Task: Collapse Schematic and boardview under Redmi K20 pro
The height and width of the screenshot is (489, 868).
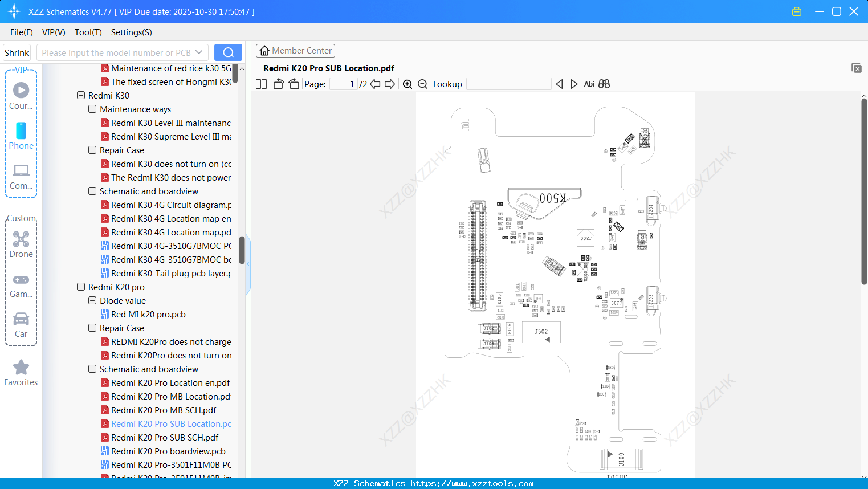Action: [92, 369]
